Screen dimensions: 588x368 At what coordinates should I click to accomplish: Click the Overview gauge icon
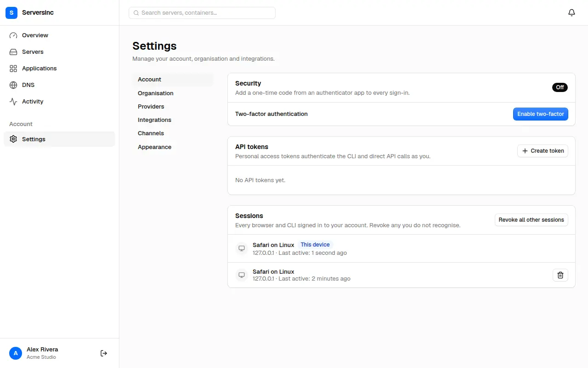pyautogui.click(x=13, y=35)
